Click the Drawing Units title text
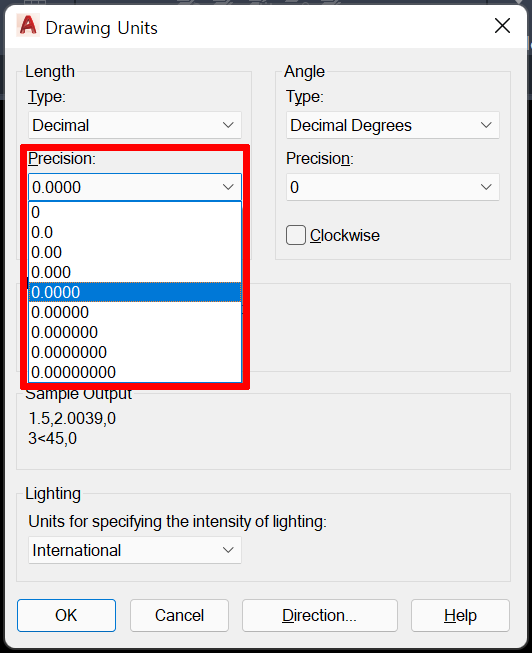 coord(101,28)
